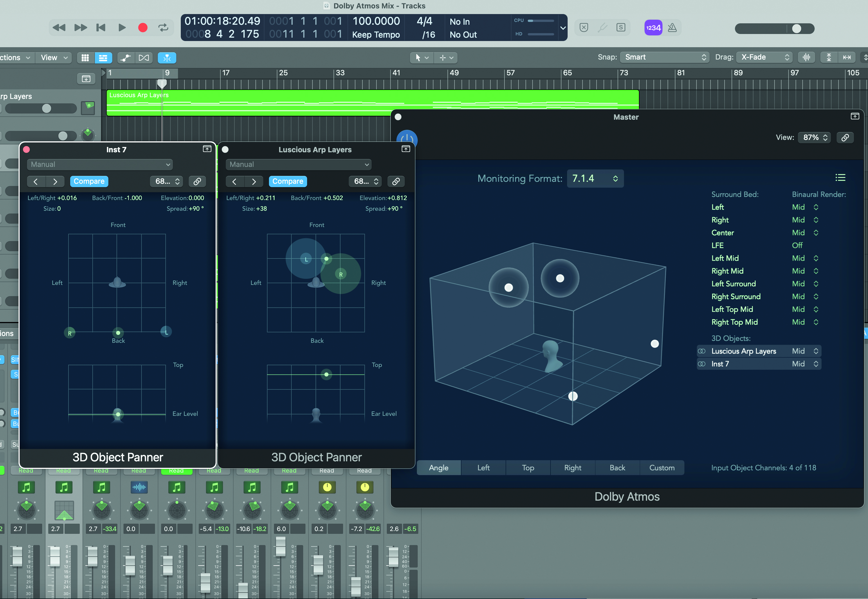
Task: Click Arp Layers track 3D panner icon
Action: click(x=88, y=108)
